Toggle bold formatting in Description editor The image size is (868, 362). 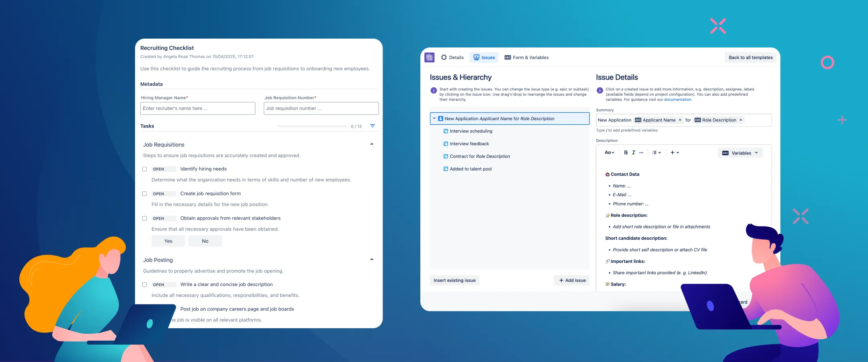(x=626, y=152)
